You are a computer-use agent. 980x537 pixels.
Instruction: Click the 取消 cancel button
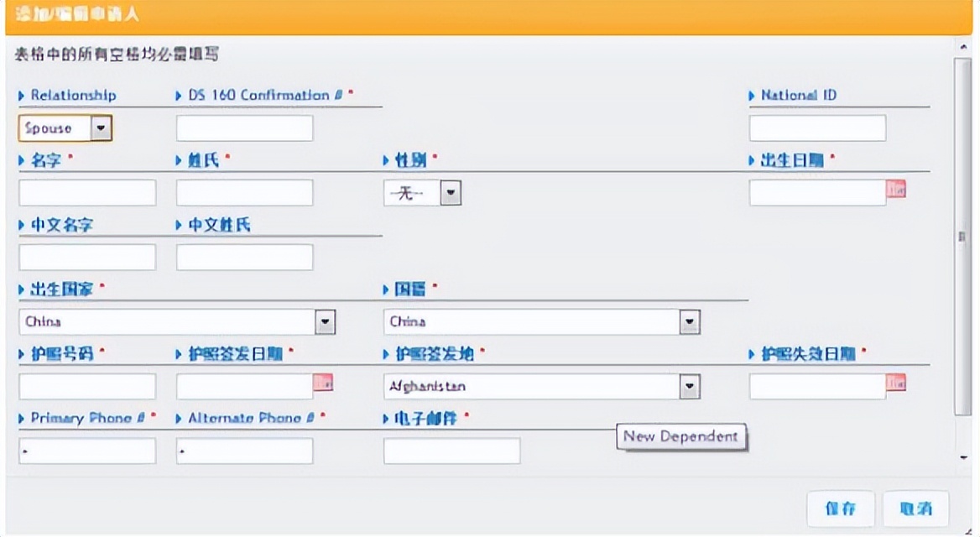tap(915, 509)
